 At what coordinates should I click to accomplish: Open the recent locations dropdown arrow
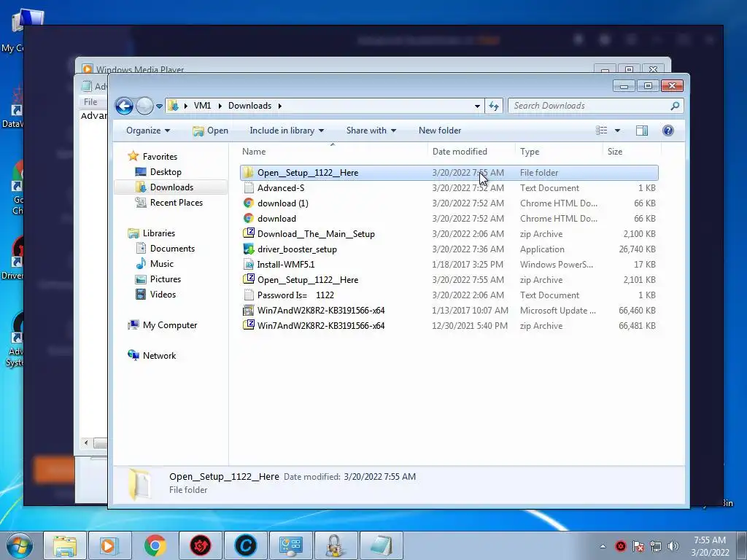click(159, 106)
